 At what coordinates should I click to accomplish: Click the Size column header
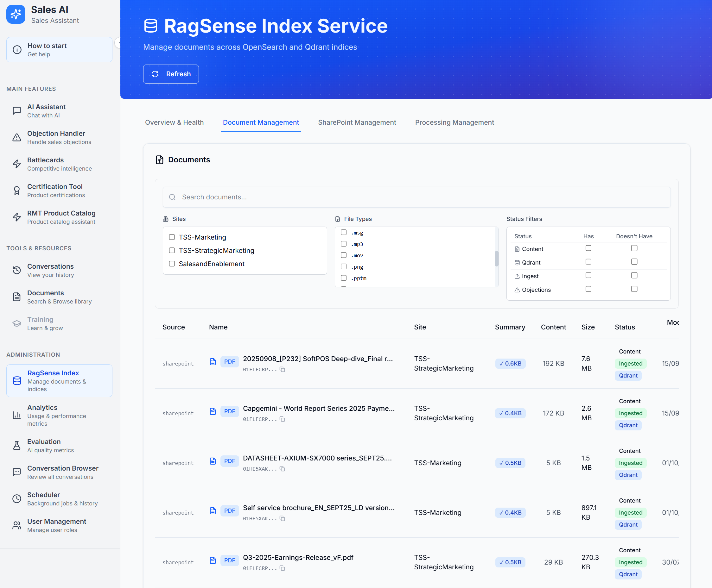588,327
